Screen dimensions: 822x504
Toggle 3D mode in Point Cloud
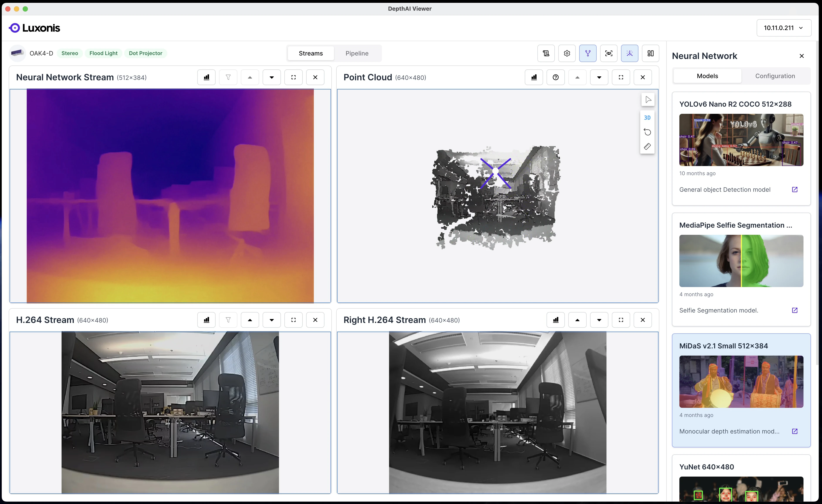(x=647, y=118)
